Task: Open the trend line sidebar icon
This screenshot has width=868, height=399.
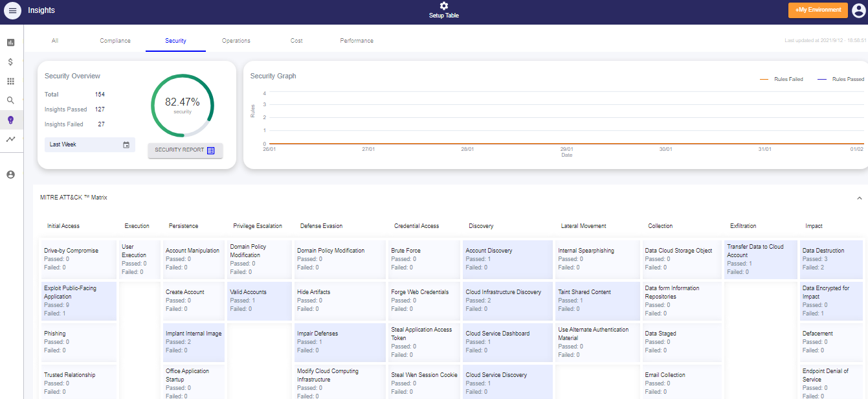Action: 10,139
